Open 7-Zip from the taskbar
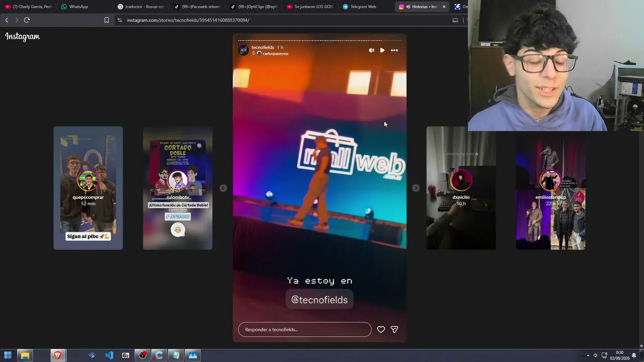The height and width of the screenshot is (362, 644). (x=126, y=355)
